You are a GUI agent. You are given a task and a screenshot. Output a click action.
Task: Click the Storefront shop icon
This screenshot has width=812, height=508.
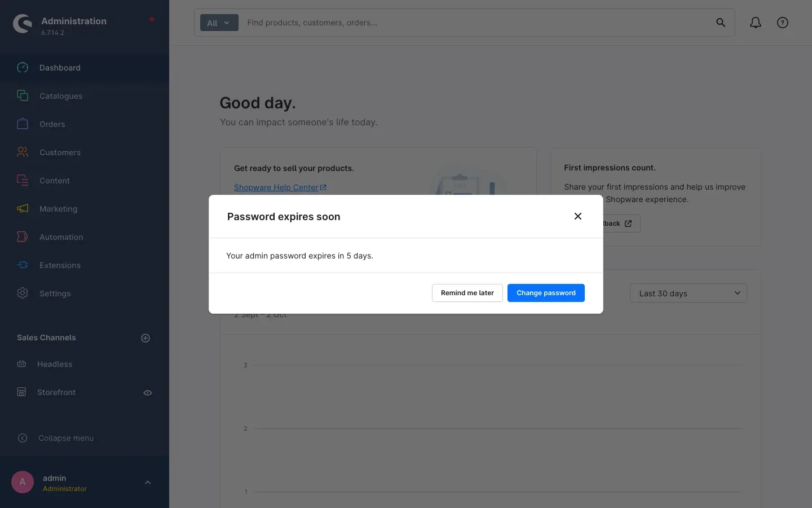(21, 392)
